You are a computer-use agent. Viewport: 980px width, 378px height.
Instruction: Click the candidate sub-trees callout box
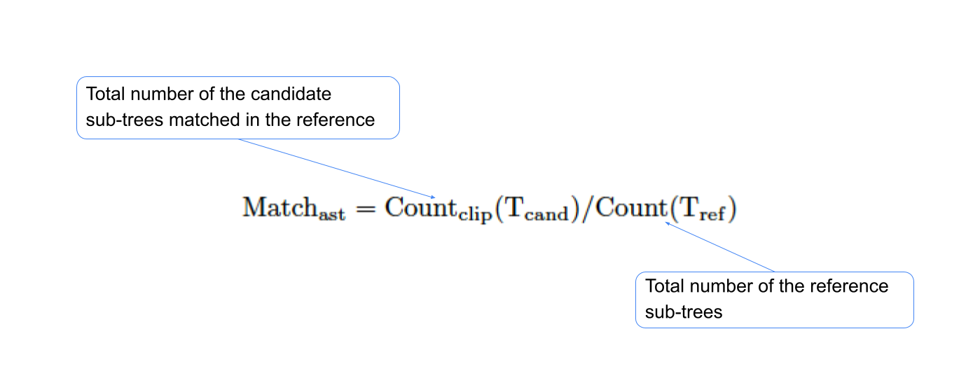[x=237, y=107]
